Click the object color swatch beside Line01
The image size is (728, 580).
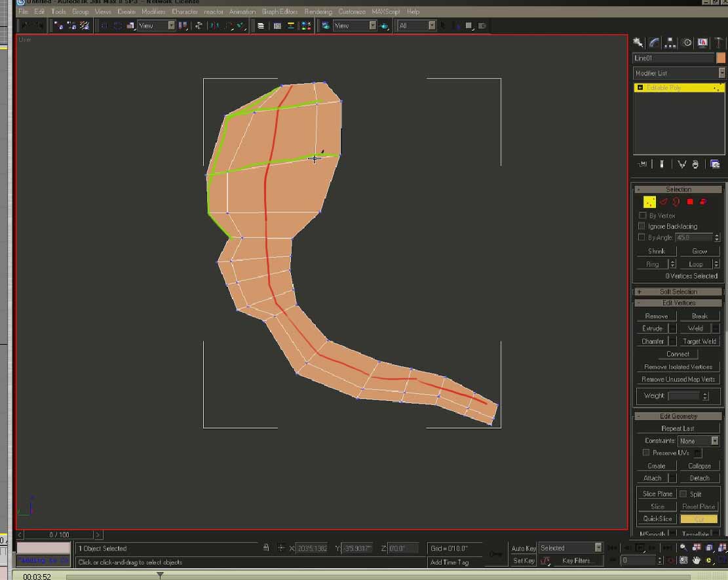pyautogui.click(x=721, y=58)
